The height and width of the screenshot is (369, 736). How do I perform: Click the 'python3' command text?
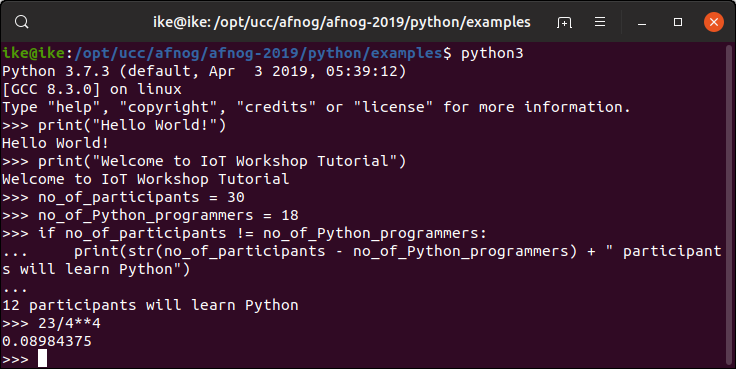492,54
